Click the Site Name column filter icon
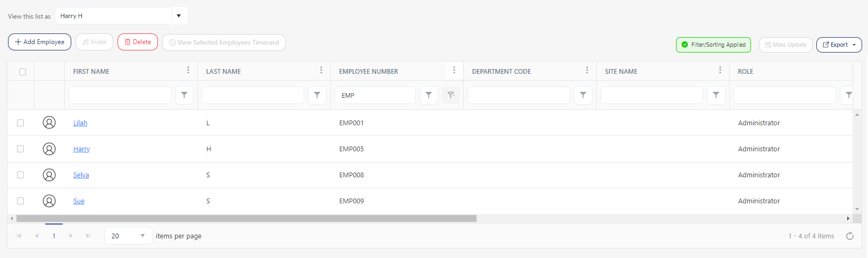 (716, 95)
